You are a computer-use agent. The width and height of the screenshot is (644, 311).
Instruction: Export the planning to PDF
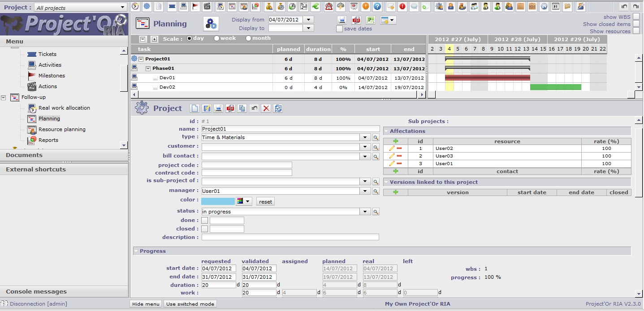click(356, 20)
